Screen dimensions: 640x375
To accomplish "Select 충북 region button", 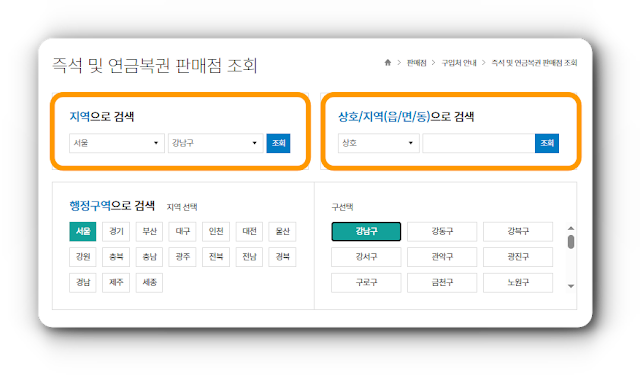I will (x=116, y=257).
